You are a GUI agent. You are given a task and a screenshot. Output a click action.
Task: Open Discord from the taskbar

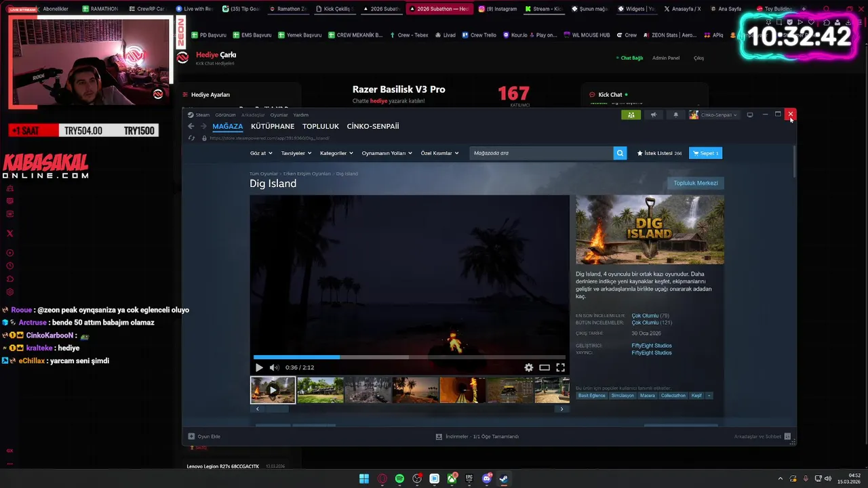tap(486, 479)
